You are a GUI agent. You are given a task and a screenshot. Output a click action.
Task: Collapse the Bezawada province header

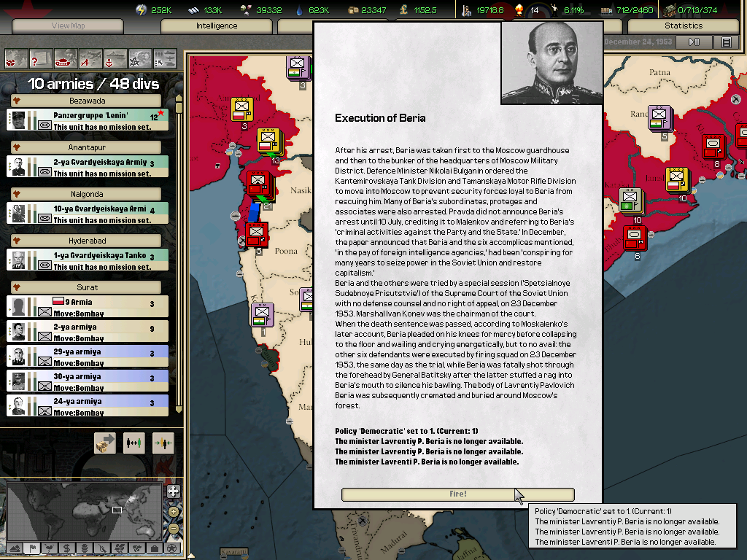pyautogui.click(x=16, y=101)
